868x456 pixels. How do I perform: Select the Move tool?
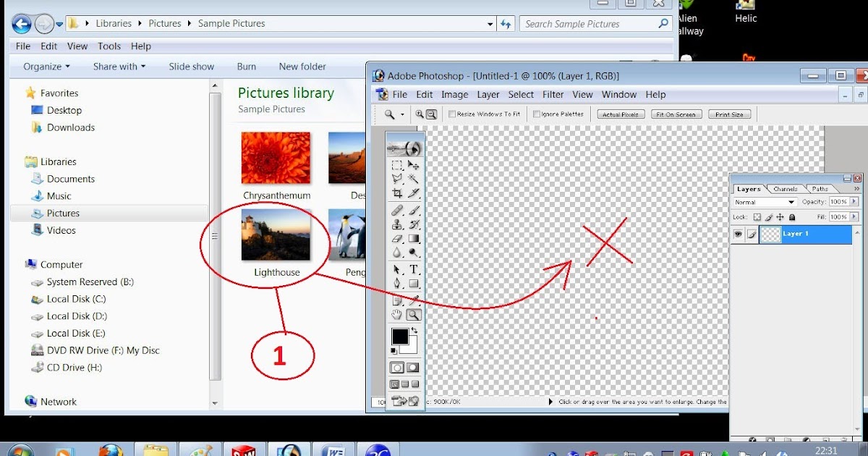coord(414,166)
